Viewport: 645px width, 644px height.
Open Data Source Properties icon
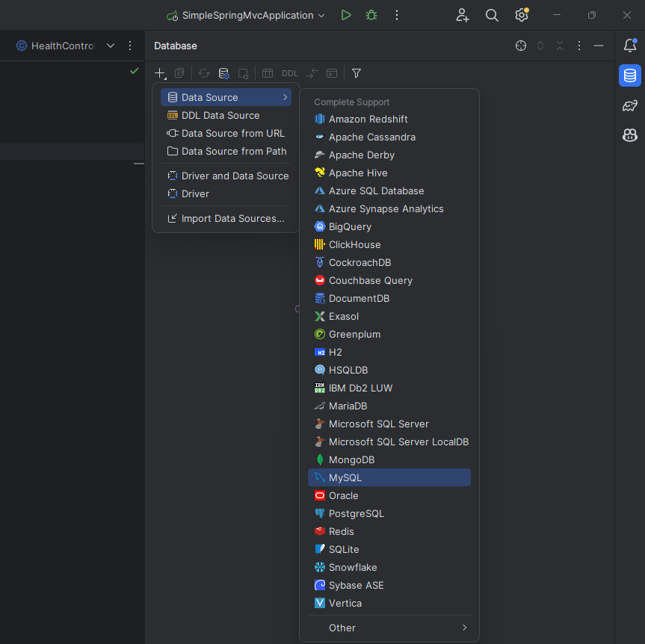[223, 74]
